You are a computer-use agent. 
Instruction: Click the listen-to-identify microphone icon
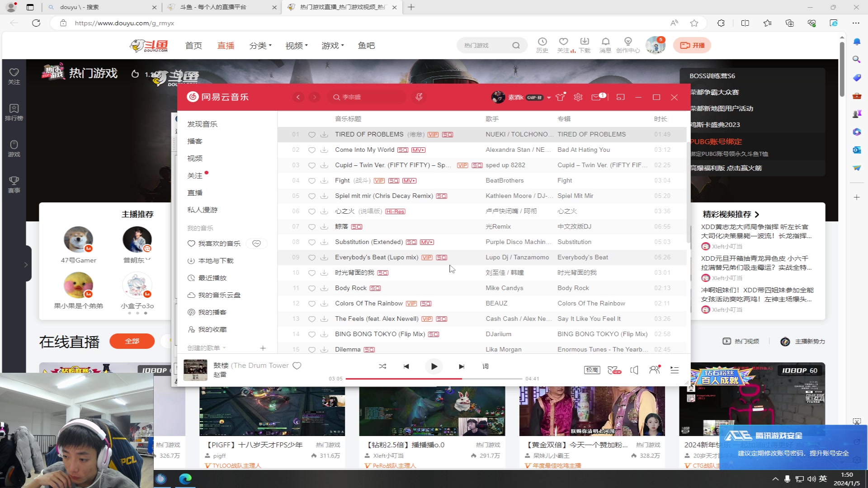(419, 97)
